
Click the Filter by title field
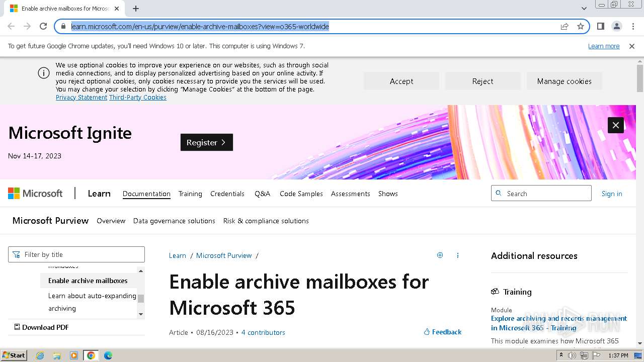(76, 254)
